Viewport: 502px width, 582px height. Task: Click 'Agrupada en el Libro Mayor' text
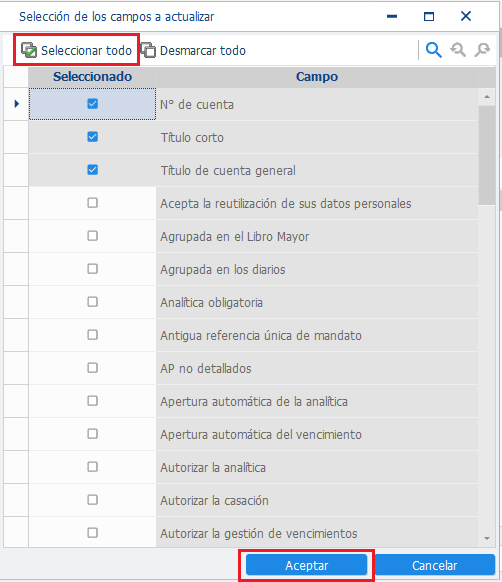235,237
